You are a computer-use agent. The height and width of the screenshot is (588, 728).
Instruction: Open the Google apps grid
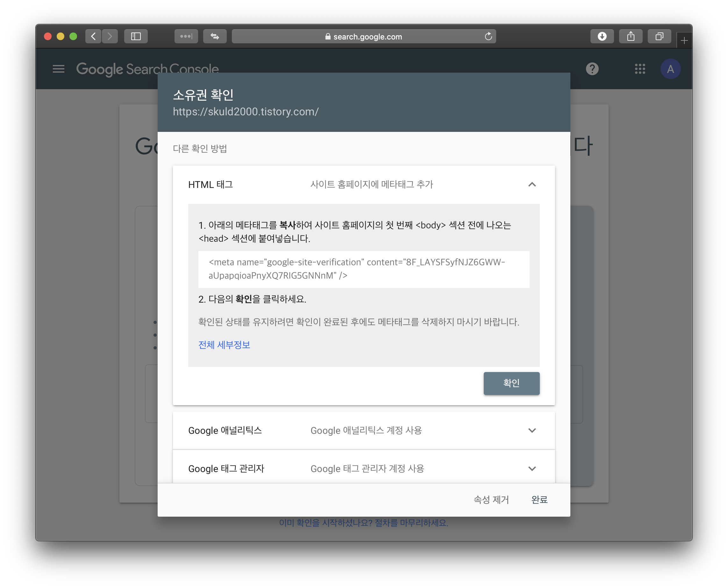click(640, 69)
